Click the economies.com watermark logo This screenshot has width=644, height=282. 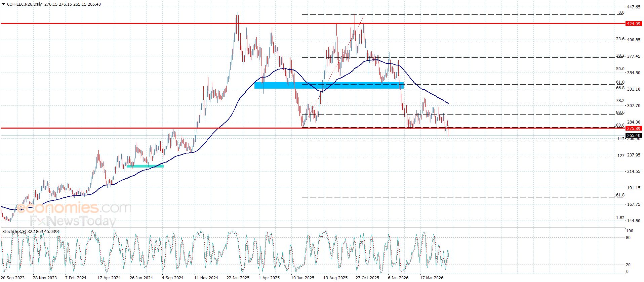(x=74, y=208)
